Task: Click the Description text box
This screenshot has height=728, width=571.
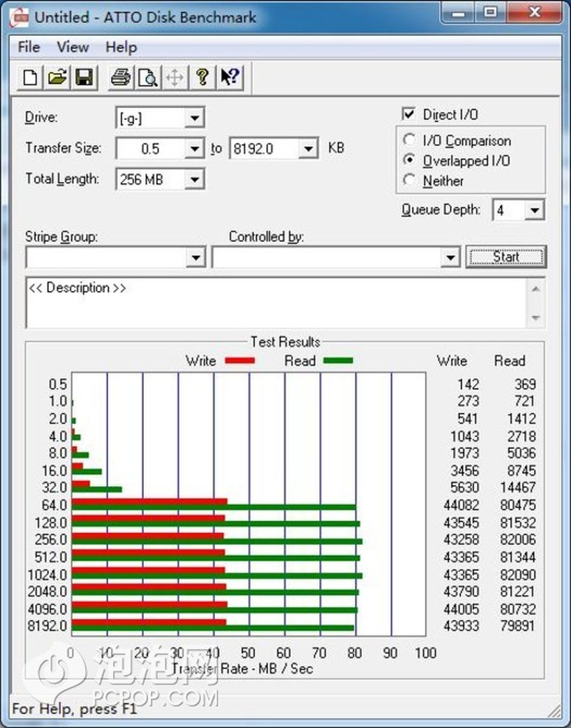Action: point(276,303)
